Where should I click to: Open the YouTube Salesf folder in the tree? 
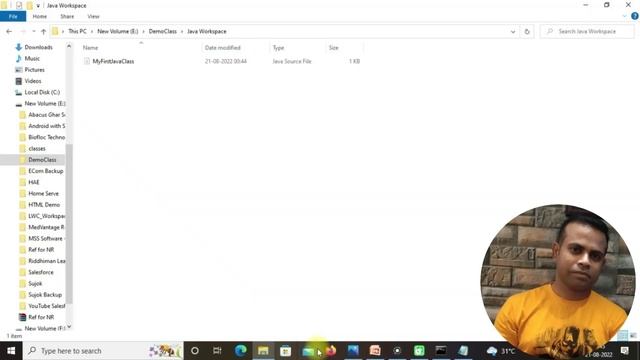coord(47,306)
